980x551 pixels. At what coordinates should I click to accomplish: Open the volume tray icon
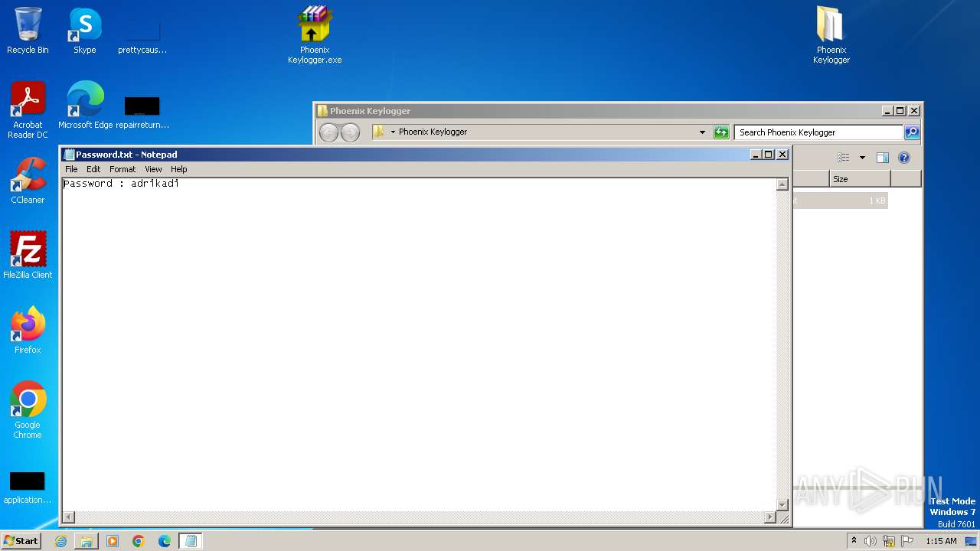point(871,541)
